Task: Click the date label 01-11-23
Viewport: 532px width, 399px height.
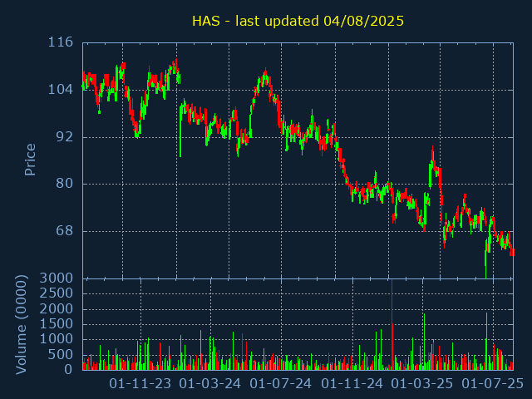Action: (140, 384)
